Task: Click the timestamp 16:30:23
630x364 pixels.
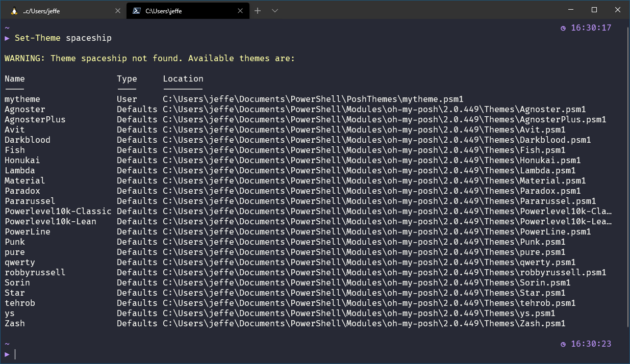Action: 591,344
